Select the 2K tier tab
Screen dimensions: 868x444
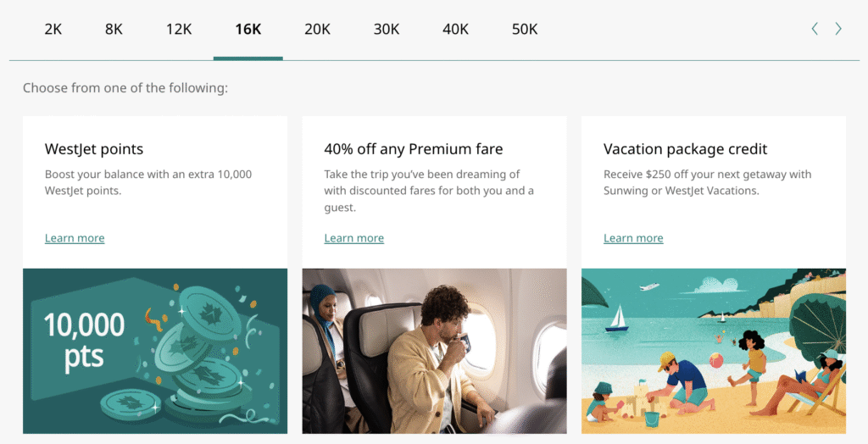click(53, 29)
